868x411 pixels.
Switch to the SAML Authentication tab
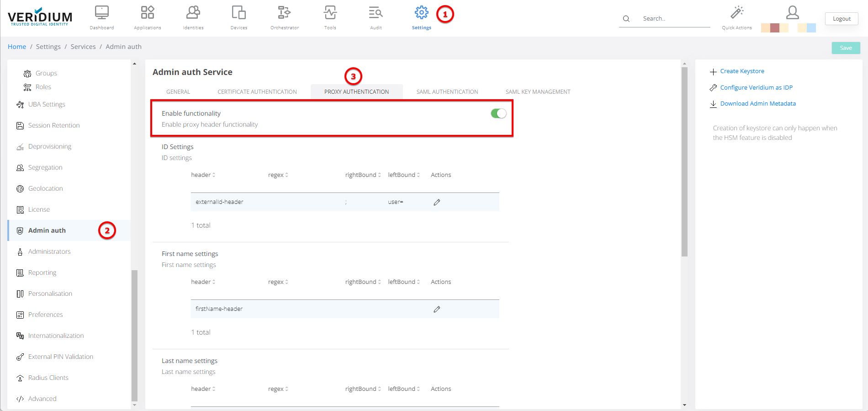click(x=447, y=92)
